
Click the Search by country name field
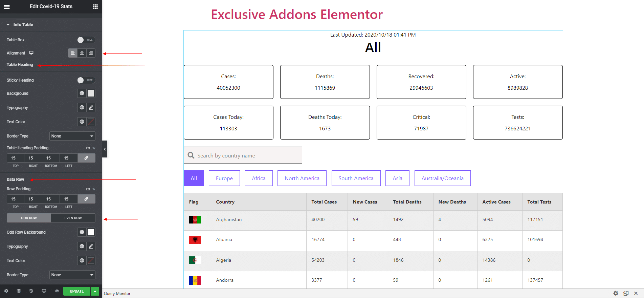click(x=243, y=155)
